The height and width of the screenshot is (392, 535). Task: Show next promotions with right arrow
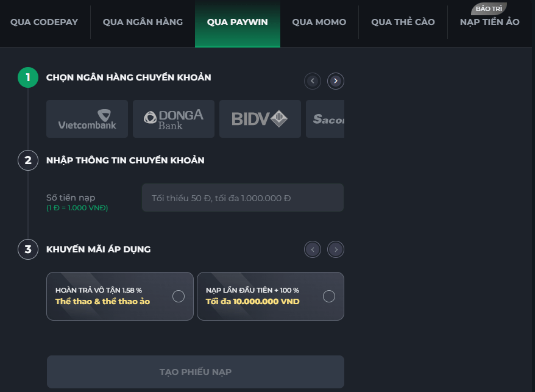pos(336,249)
